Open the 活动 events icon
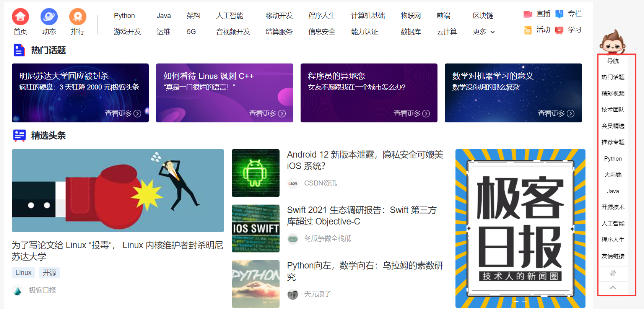This screenshot has width=644, height=309. coord(528,30)
